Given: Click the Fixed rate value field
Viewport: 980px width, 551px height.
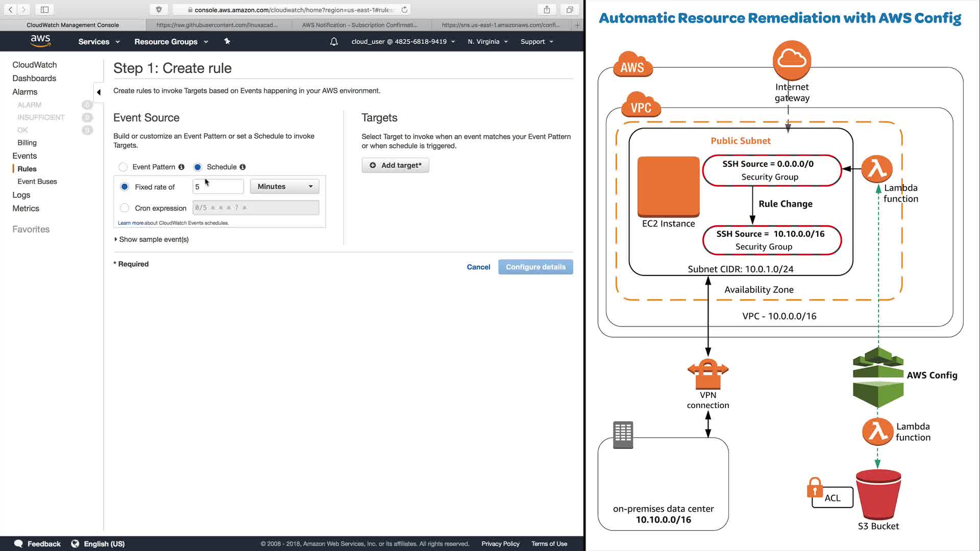Looking at the screenshot, I should point(218,187).
